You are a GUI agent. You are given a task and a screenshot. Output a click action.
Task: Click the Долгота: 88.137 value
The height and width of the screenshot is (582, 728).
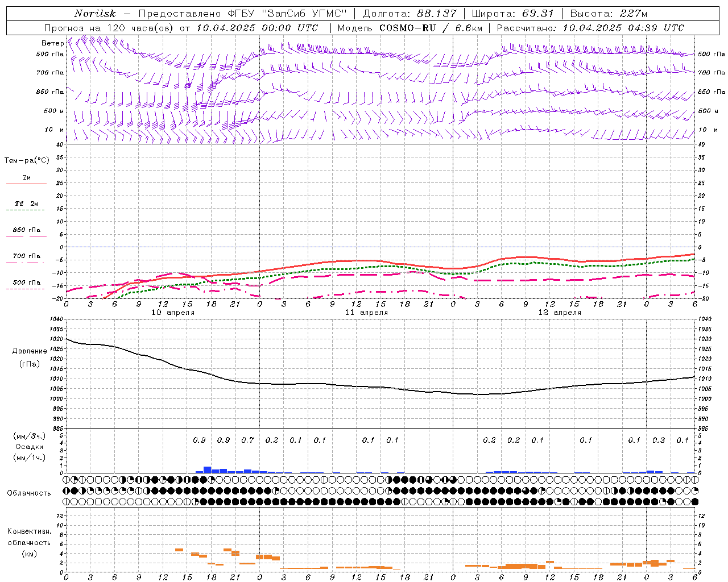(409, 14)
